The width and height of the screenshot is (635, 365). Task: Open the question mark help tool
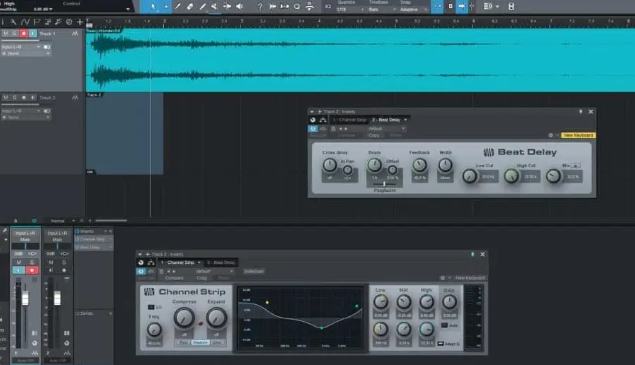[x=260, y=6]
